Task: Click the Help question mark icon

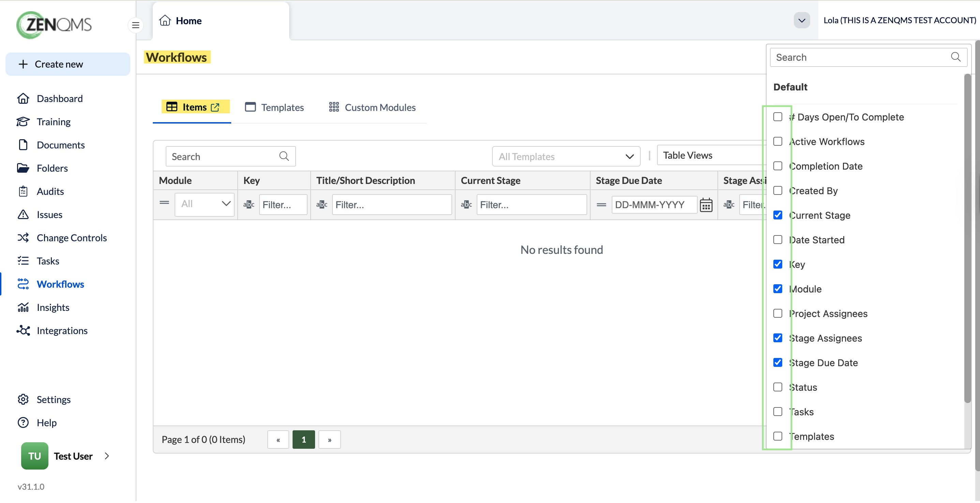Action: [x=23, y=423]
